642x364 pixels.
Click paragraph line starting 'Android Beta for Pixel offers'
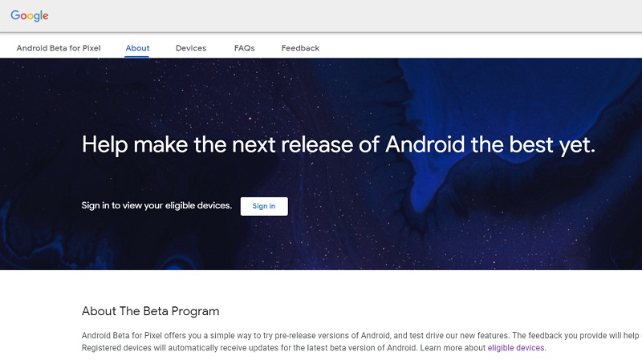click(362, 335)
